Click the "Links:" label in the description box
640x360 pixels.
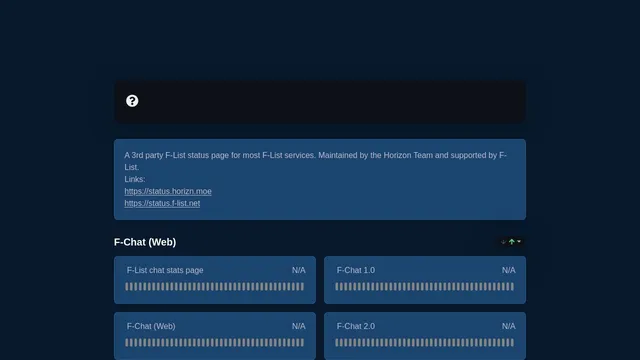click(135, 179)
